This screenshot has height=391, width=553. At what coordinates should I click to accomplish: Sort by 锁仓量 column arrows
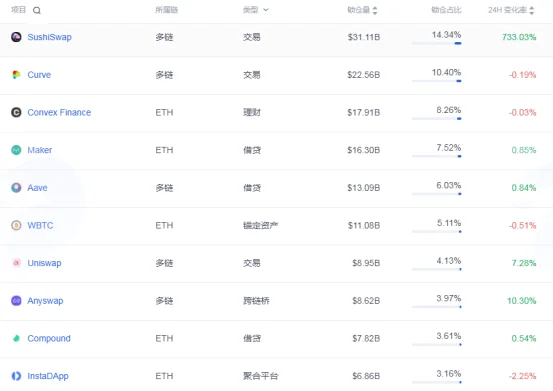click(x=375, y=11)
